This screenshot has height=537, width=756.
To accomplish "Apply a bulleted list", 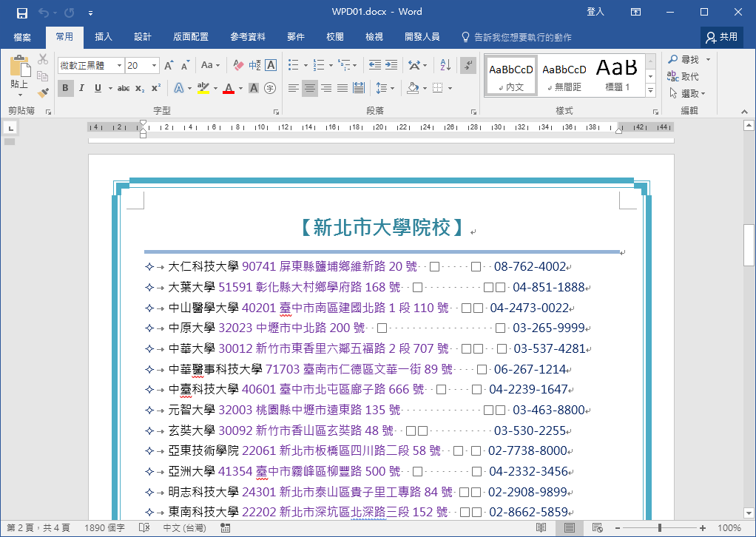I will point(292,65).
